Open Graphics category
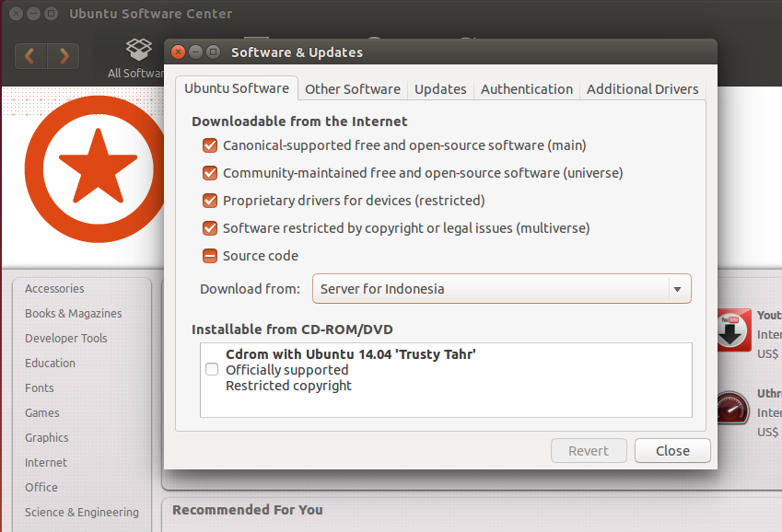Screen dimensions: 782x532 pos(46,438)
